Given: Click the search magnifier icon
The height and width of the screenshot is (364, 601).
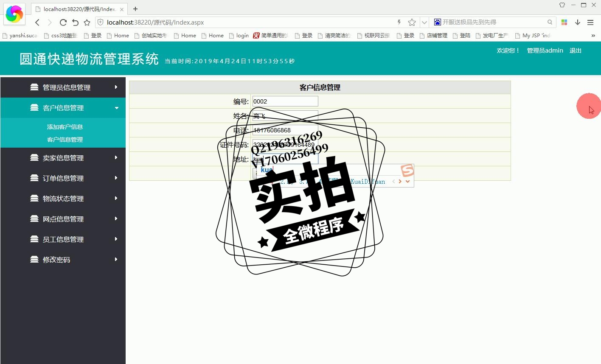Looking at the screenshot, I should click(550, 22).
